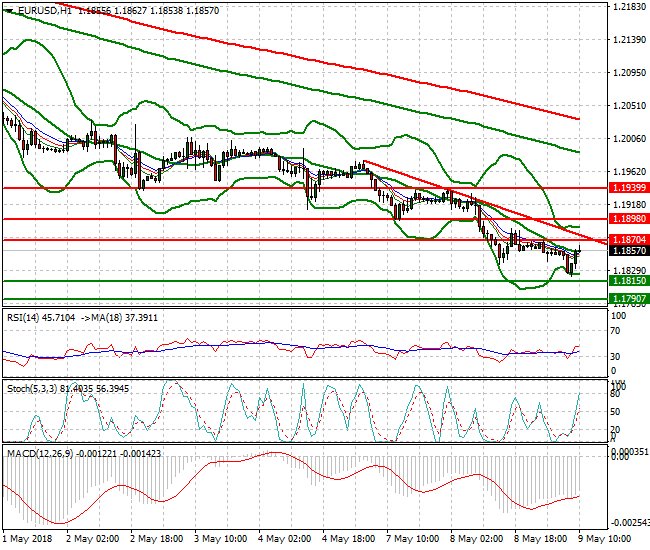Viewport: 650px width, 550px height.
Task: Click the 1.21830 value on price scale
Action: (627, 7)
